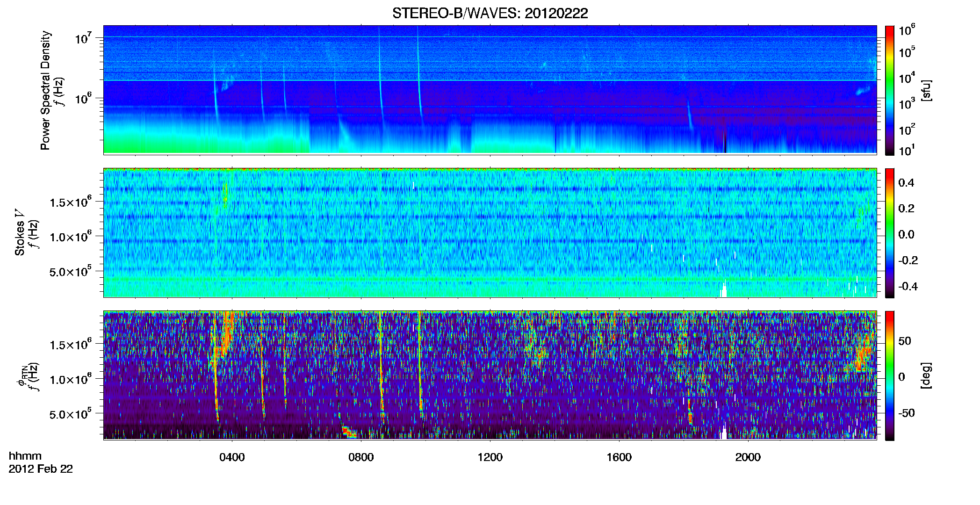This screenshot has width=980, height=505.
Task: Click the 0800 time axis label
Action: pyautogui.click(x=361, y=457)
